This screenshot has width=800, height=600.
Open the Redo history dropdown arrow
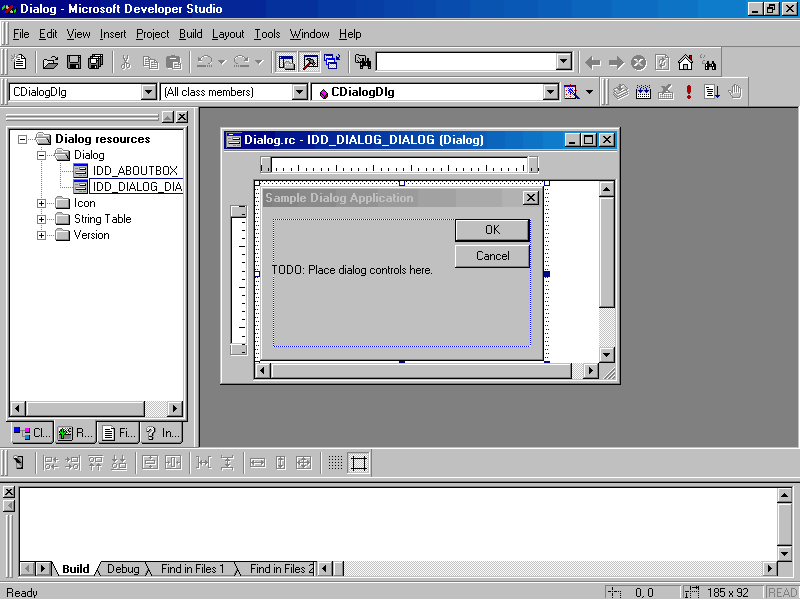click(x=259, y=62)
